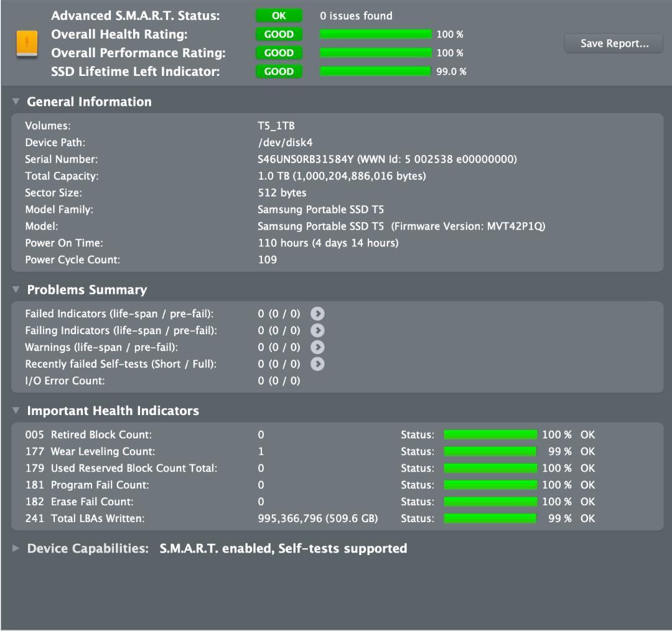Click the Erase Fail Count status bar
This screenshot has width=672, height=631.
coord(490,502)
